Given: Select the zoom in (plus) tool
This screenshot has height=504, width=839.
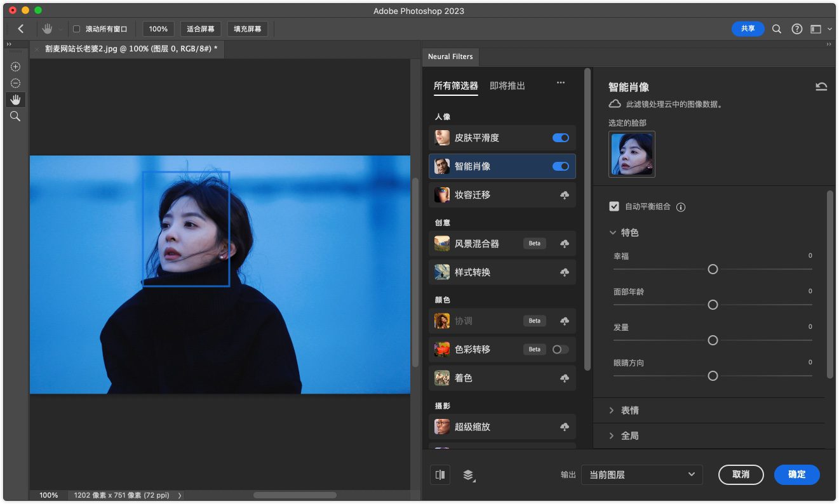Looking at the screenshot, I should click(16, 67).
